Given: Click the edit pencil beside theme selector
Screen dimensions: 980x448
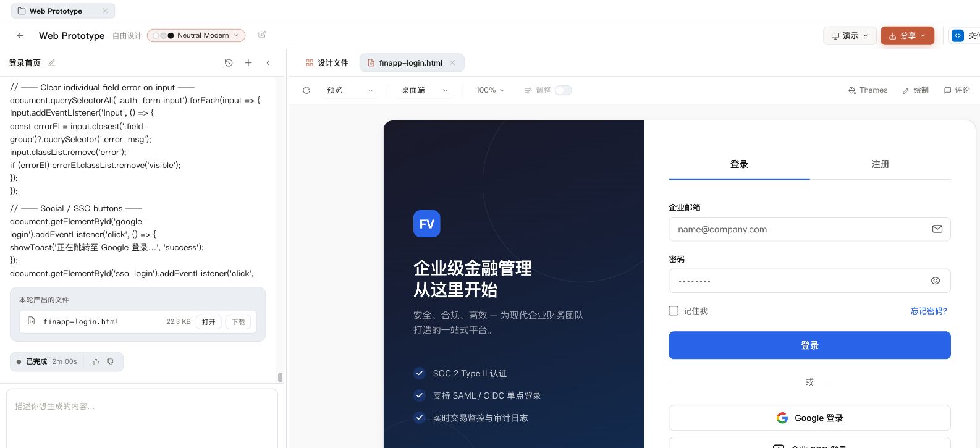Looking at the screenshot, I should point(262,35).
